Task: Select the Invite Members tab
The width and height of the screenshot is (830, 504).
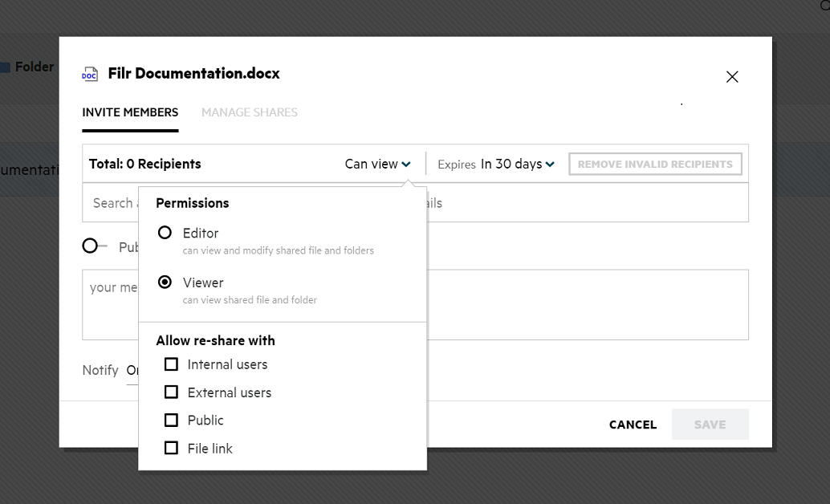Action: 130,112
